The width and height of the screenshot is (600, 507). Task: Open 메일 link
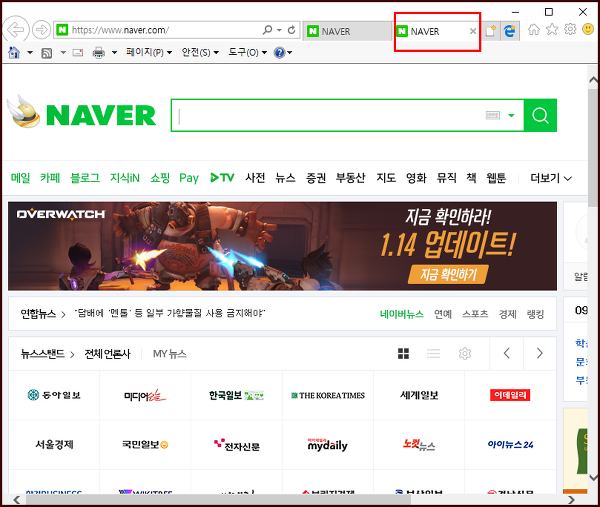coord(20,178)
